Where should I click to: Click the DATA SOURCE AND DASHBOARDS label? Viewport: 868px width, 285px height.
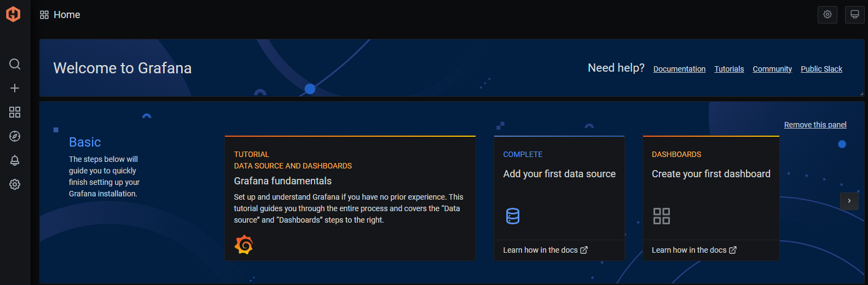pyautogui.click(x=293, y=166)
